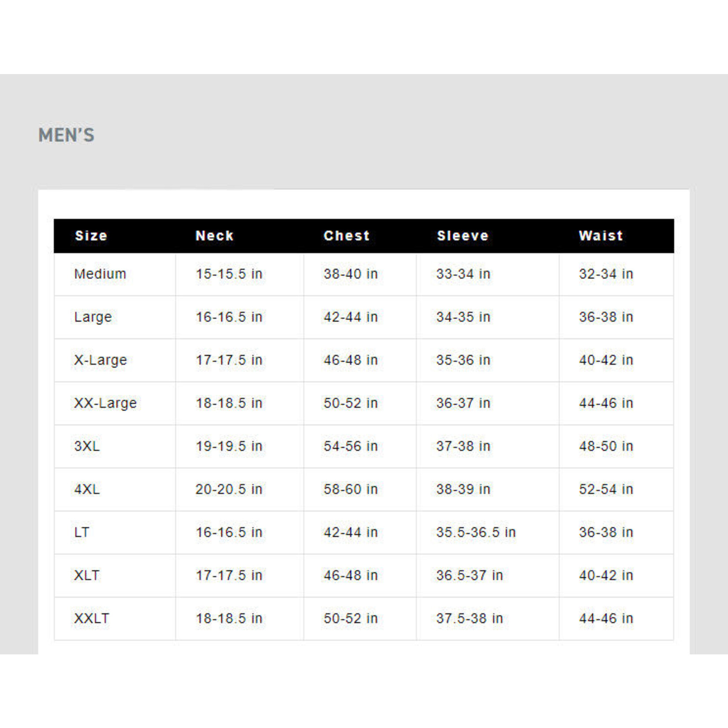728x728 pixels.
Task: Select the 52-54 in waist cell
Action: [605, 489]
